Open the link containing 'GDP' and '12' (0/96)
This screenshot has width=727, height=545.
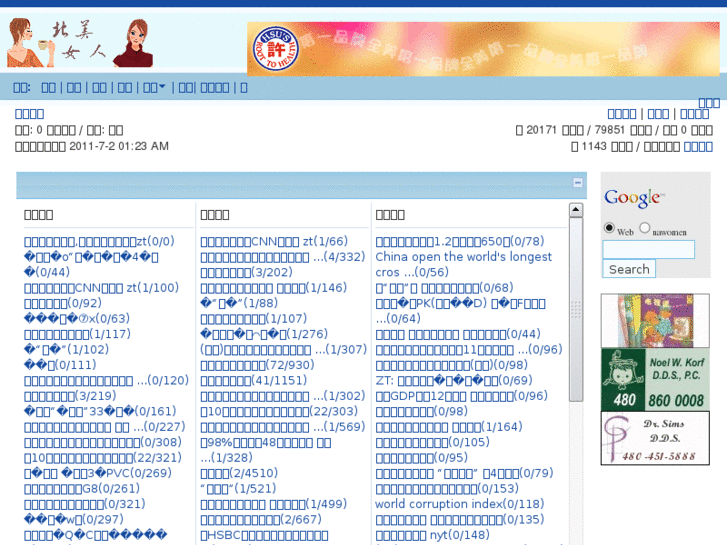(461, 396)
